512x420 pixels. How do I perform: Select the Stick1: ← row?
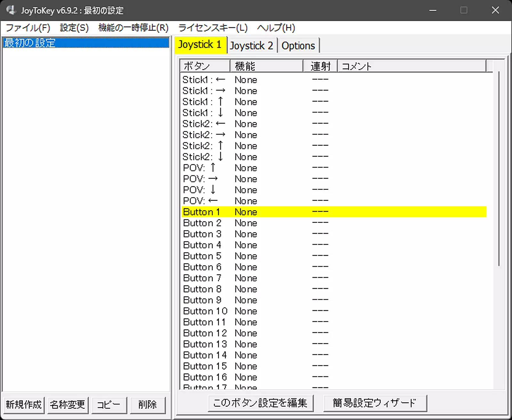coord(334,80)
